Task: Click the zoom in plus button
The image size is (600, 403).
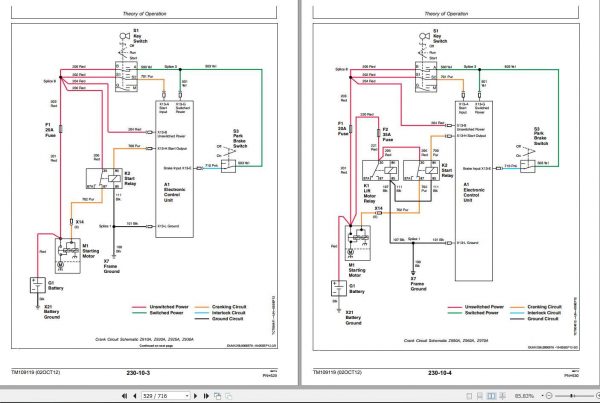Action: pyautogui.click(x=597, y=395)
